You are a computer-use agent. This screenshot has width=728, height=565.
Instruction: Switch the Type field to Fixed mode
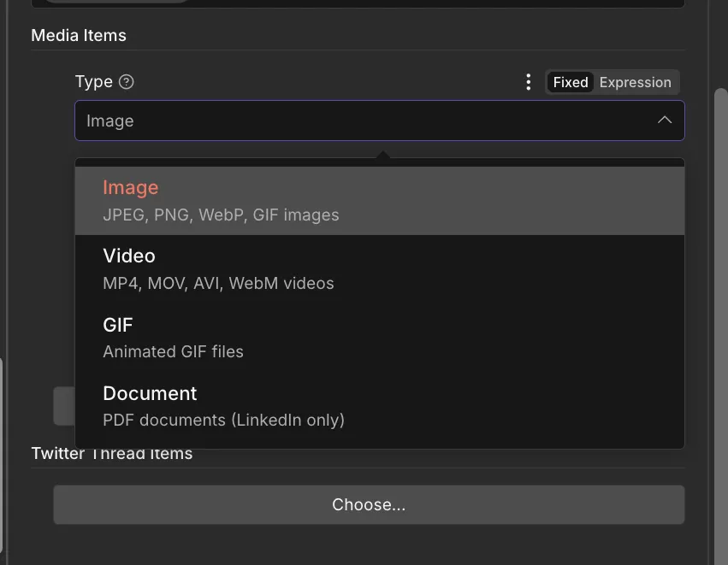(570, 82)
